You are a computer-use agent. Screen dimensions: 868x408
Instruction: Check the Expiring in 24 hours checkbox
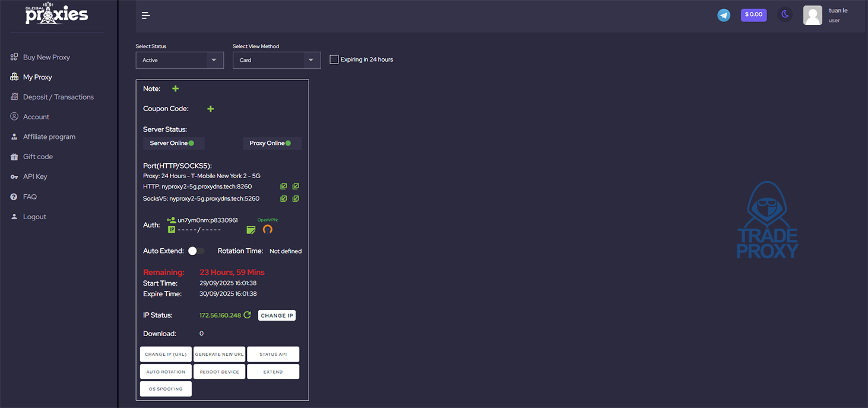(334, 59)
